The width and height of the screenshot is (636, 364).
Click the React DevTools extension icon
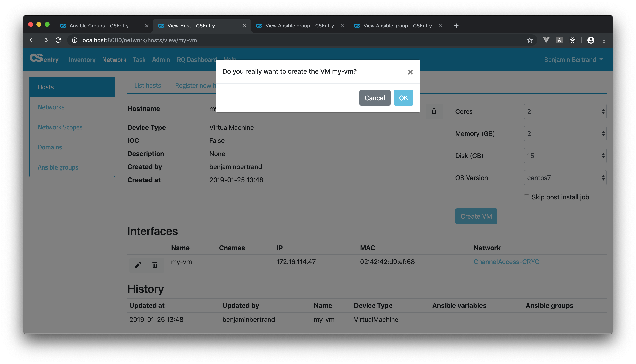(572, 40)
